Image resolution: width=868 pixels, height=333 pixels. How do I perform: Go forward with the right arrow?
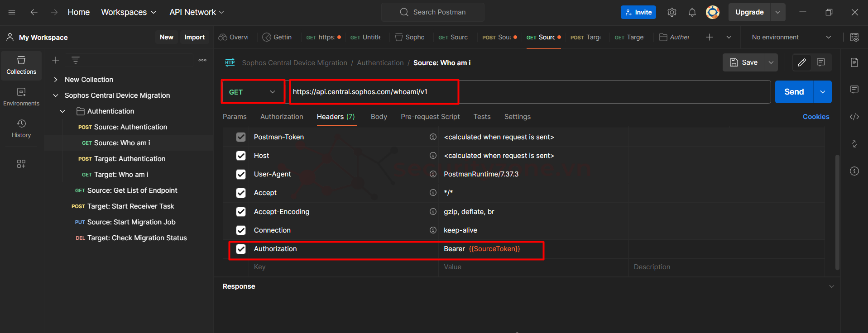(54, 12)
